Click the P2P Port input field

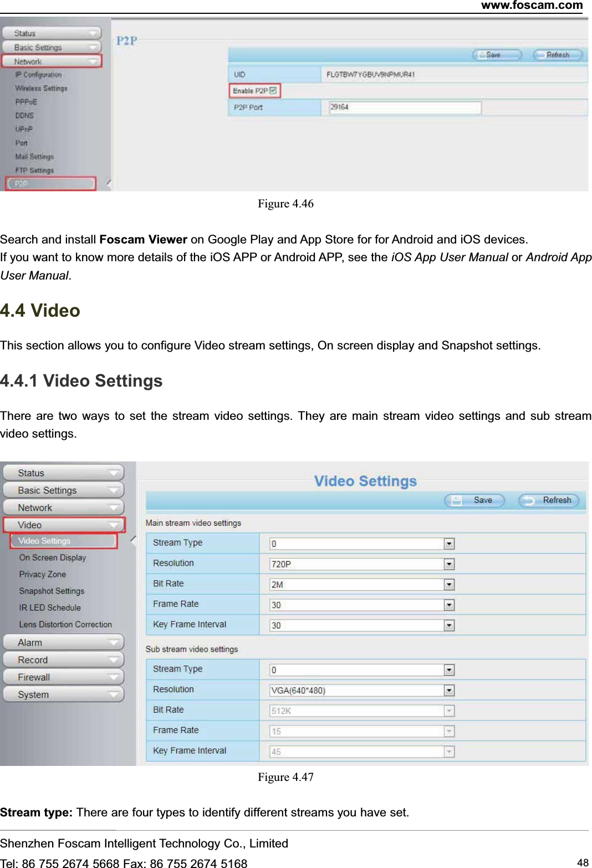[405, 106]
